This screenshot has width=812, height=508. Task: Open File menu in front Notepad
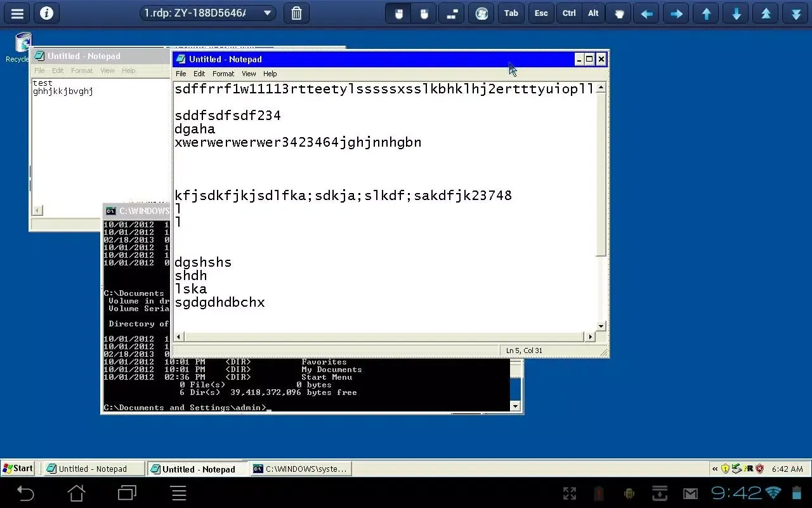(x=181, y=74)
